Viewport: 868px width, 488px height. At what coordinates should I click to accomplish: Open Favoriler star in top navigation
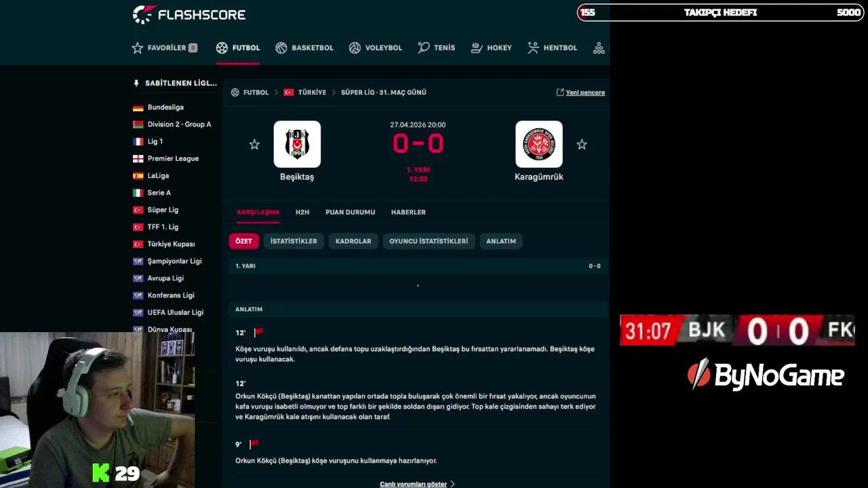point(138,48)
